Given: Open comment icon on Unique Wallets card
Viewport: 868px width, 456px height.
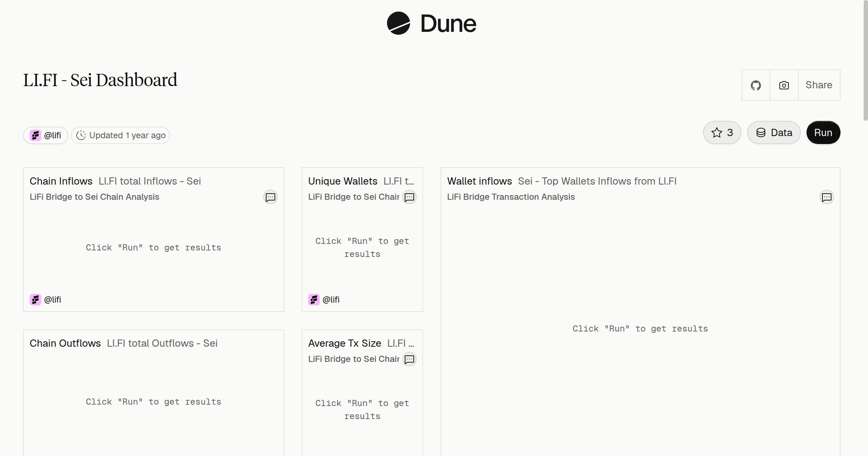Looking at the screenshot, I should (409, 197).
